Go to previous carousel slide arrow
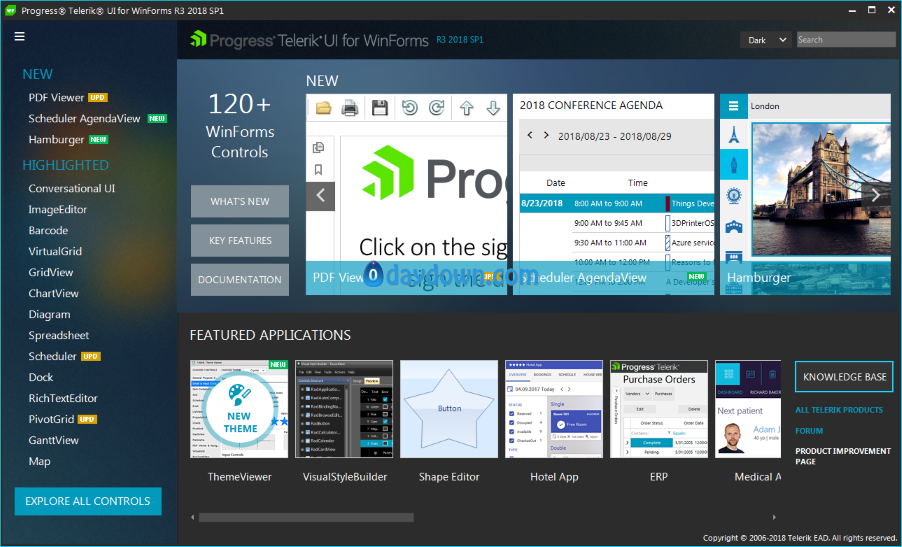The image size is (902, 547). (320, 196)
